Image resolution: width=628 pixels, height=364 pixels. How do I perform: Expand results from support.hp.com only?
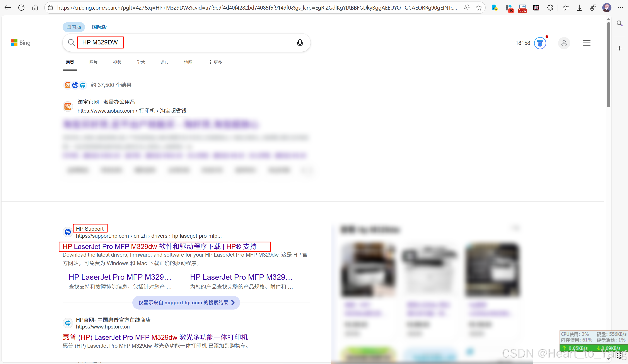tap(186, 303)
